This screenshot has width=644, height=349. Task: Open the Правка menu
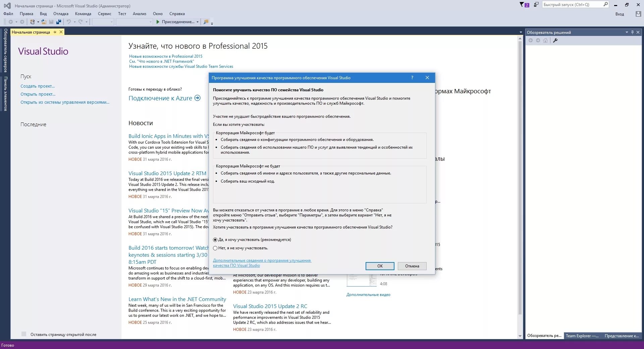pos(26,14)
